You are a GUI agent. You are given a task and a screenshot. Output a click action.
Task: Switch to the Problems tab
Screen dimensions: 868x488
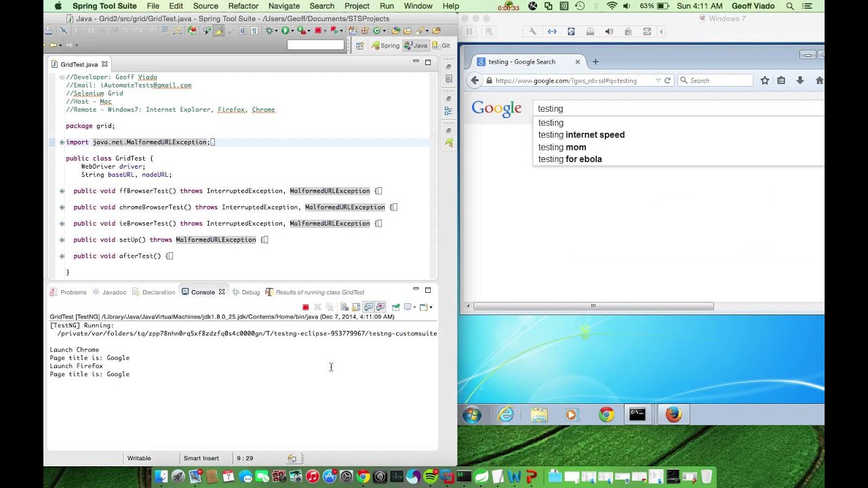click(68, 292)
